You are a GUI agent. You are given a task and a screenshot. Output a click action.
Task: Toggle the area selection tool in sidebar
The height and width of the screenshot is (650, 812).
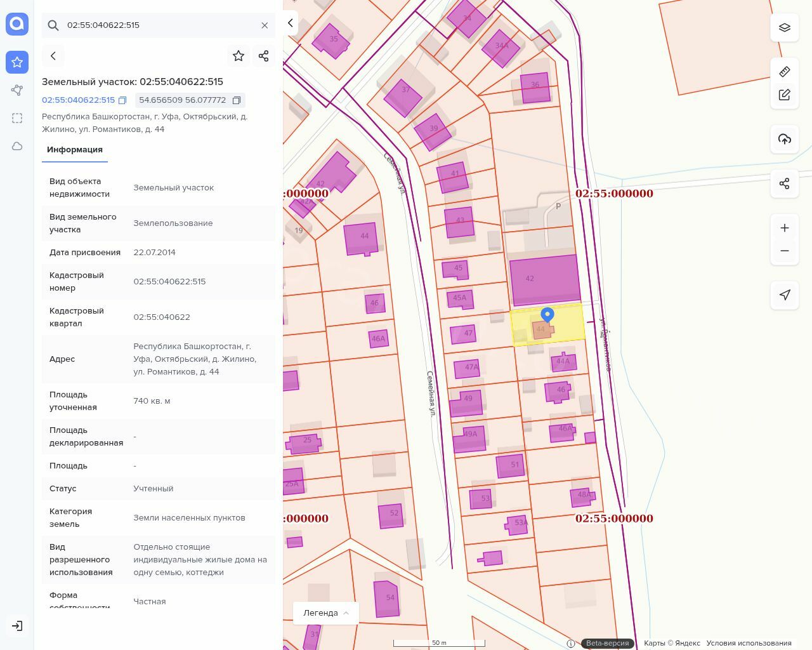pos(17,118)
